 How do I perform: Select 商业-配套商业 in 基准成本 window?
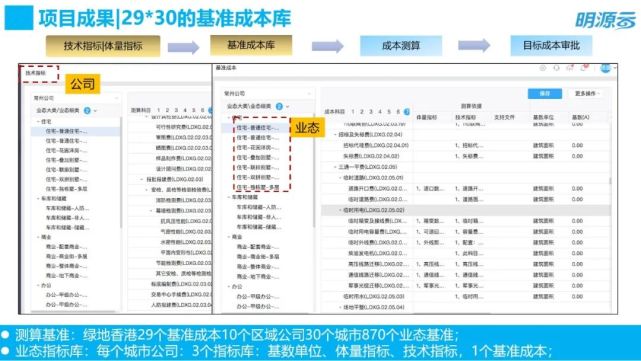point(258,247)
